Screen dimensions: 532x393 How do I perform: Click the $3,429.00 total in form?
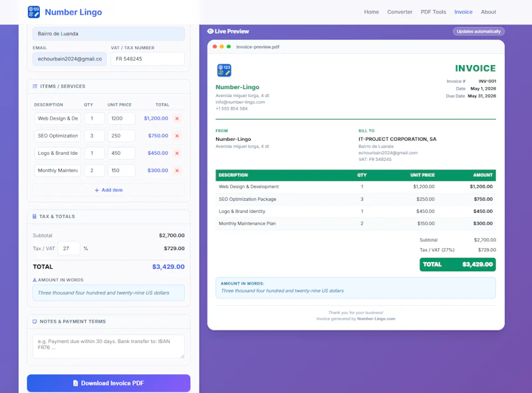click(168, 267)
